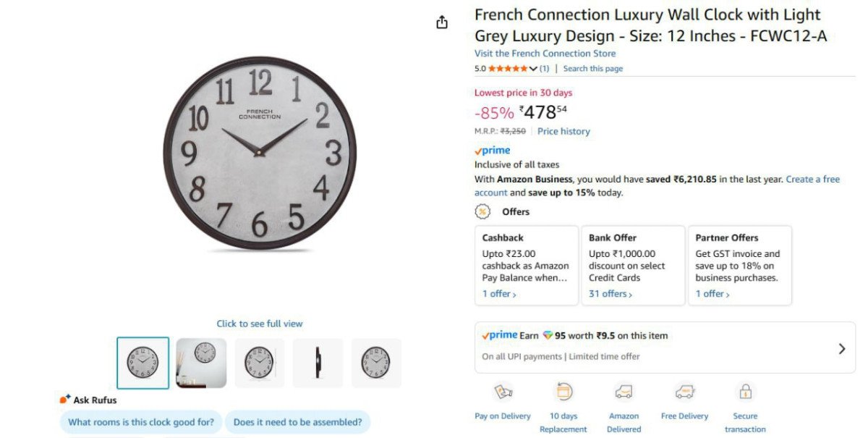Click the share icon above the product title
868x438 pixels.
coord(442,22)
